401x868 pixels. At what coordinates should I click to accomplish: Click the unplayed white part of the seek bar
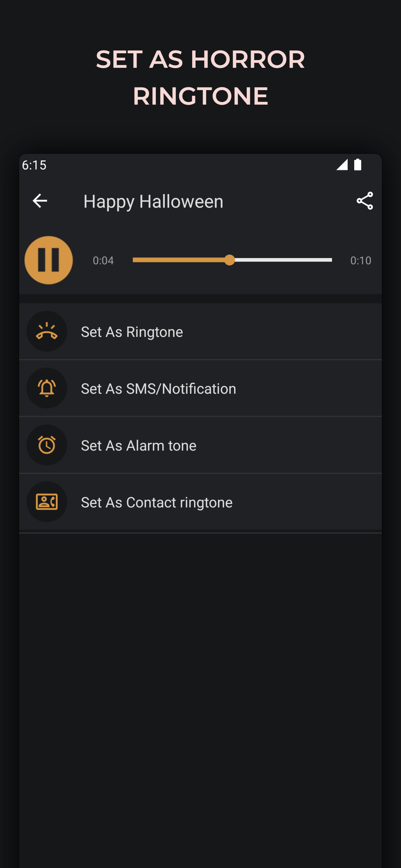(x=283, y=260)
